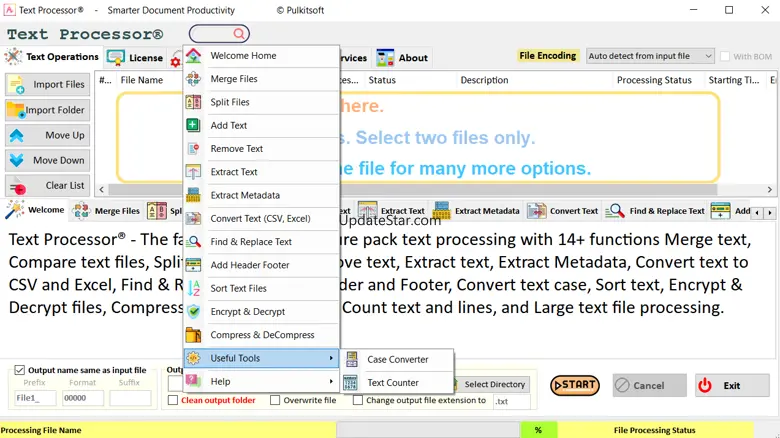Screen dimensions: 780x438
Task: Click the output extension field showing .txt
Action: [512, 401]
